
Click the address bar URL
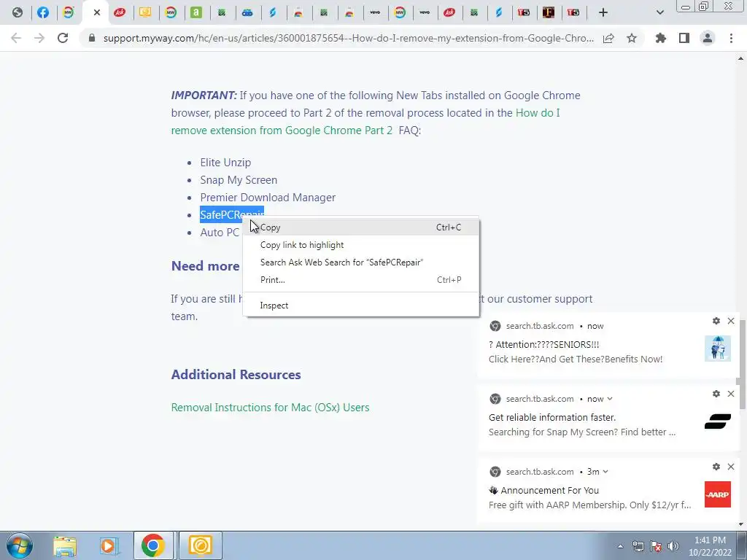348,38
